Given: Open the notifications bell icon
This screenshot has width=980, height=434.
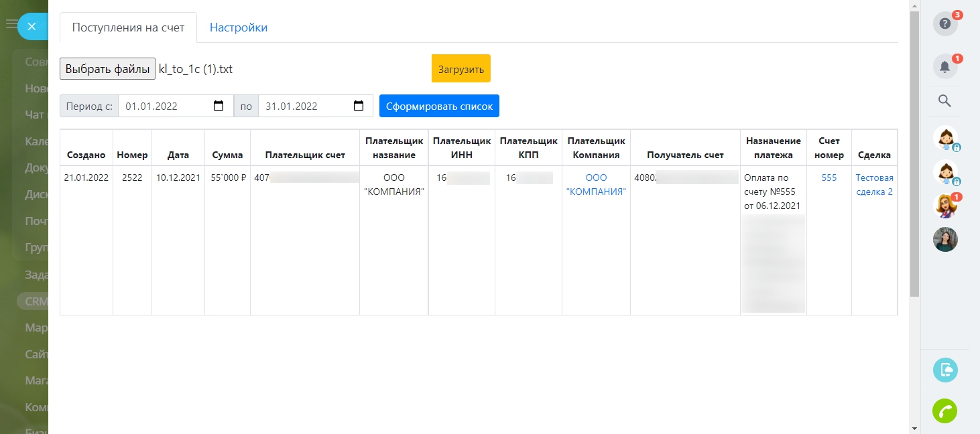Looking at the screenshot, I should [x=945, y=66].
